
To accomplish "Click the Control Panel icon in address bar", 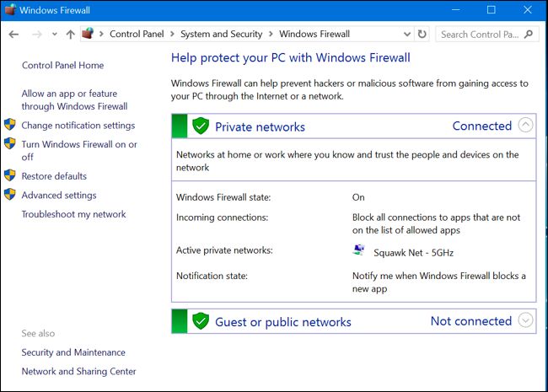I will coord(88,34).
